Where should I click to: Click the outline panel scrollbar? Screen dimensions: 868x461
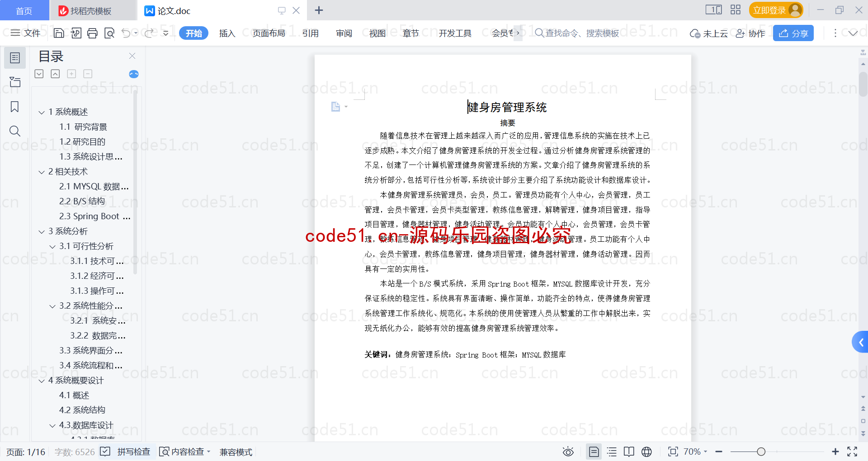tap(135, 183)
